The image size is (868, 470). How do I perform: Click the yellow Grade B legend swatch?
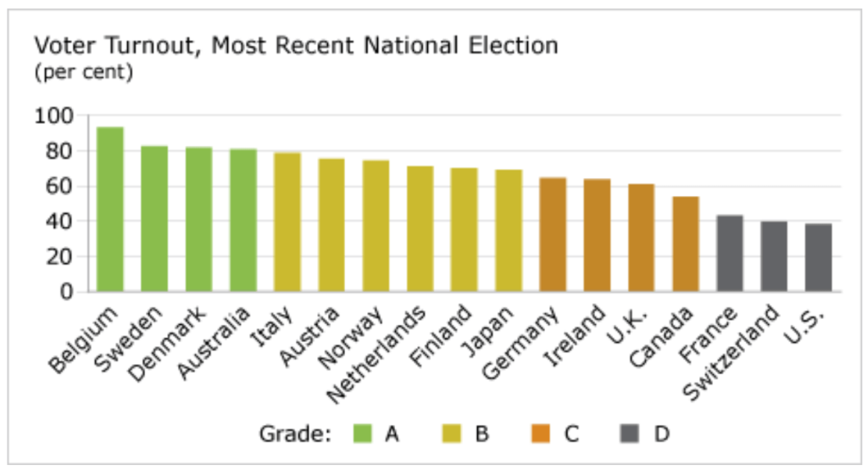point(453,434)
